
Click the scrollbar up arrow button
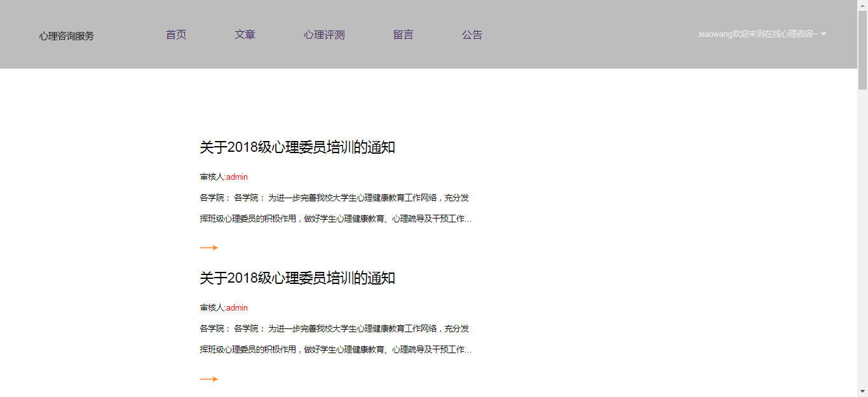point(862,5)
